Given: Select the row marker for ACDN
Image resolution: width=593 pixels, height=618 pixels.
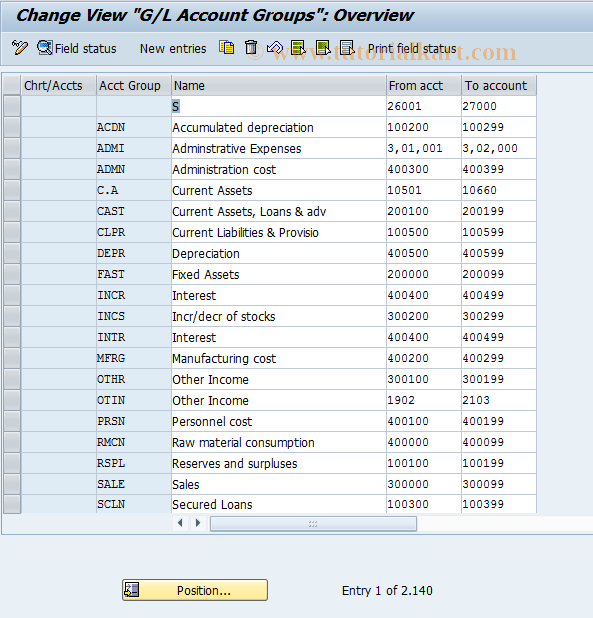Looking at the screenshot, I should tap(12, 127).
